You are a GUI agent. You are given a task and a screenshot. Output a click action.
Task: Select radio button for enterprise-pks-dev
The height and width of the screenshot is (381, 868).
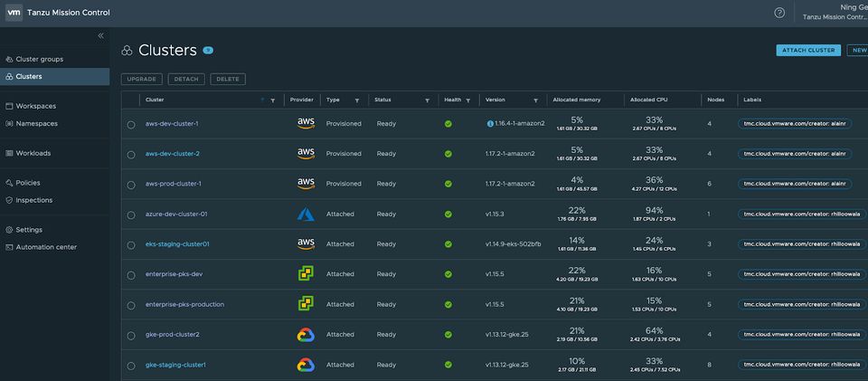tap(130, 275)
